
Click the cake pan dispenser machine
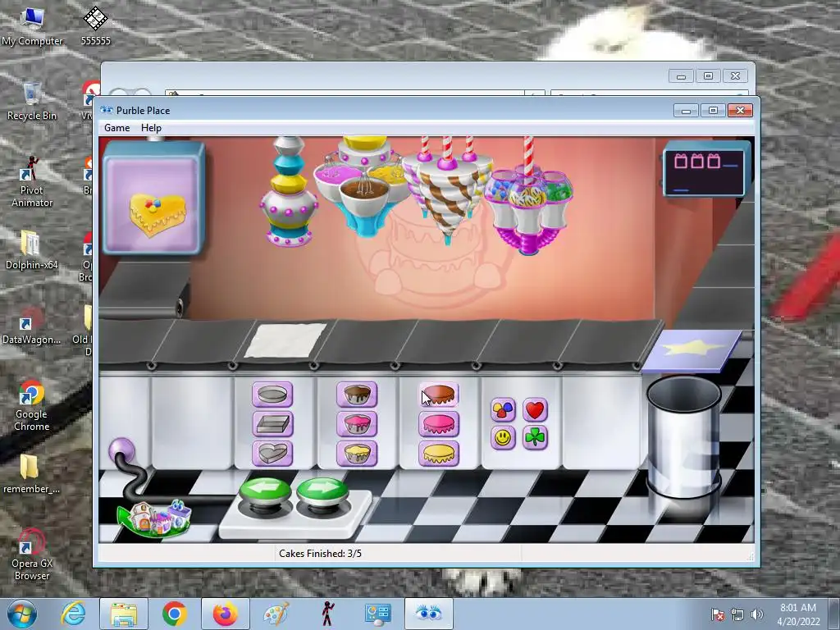click(x=289, y=191)
